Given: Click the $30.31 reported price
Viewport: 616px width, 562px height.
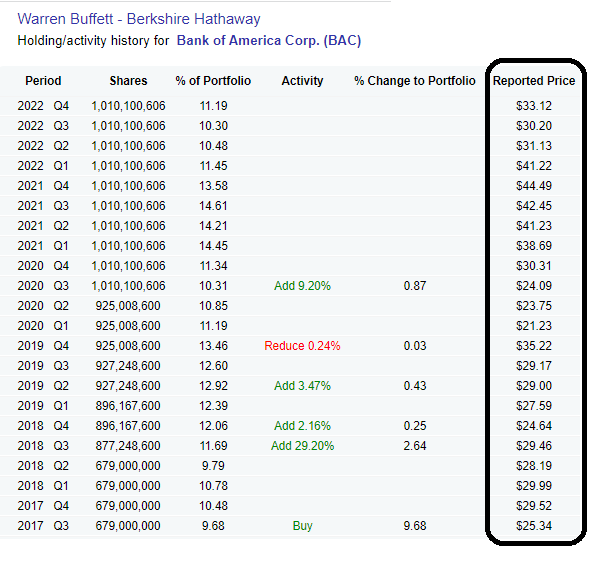Looking at the screenshot, I should point(534,265).
